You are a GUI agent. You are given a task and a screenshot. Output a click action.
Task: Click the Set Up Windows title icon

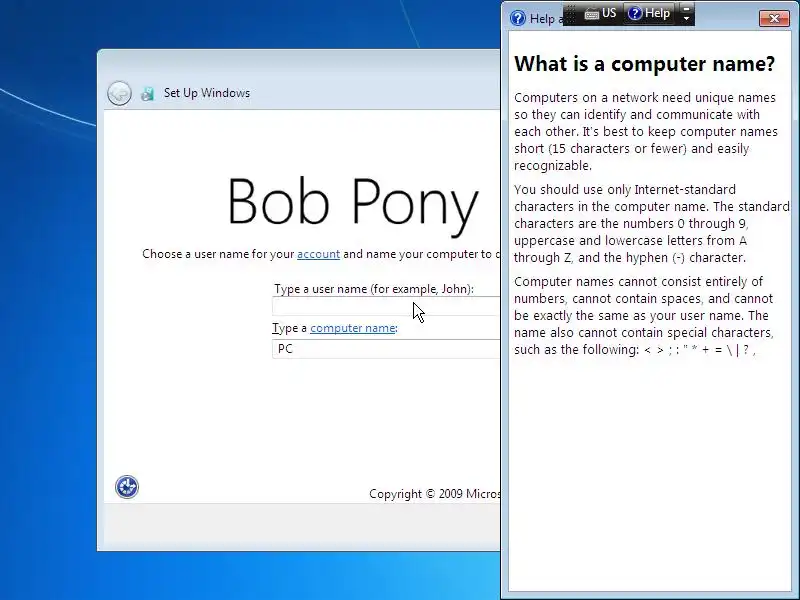(x=147, y=93)
